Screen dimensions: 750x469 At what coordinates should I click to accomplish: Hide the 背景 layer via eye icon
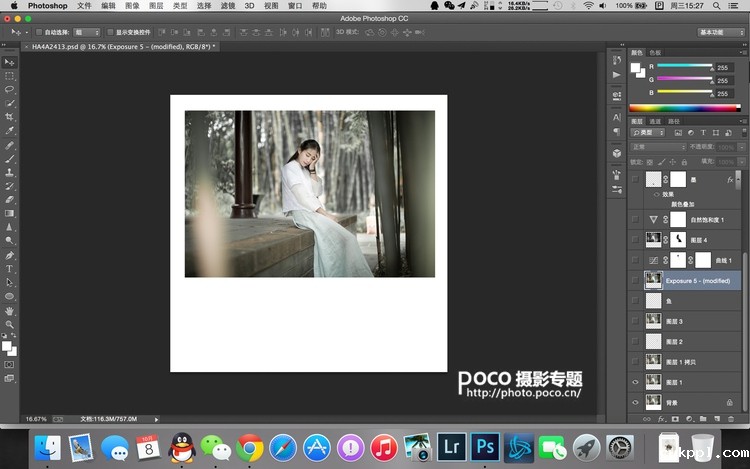[635, 402]
